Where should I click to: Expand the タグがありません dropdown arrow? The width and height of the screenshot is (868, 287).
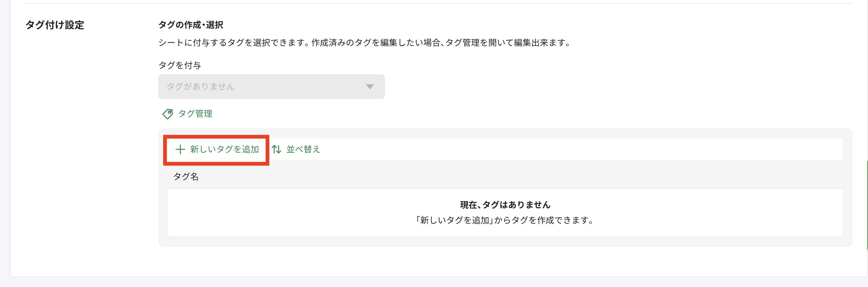[370, 87]
